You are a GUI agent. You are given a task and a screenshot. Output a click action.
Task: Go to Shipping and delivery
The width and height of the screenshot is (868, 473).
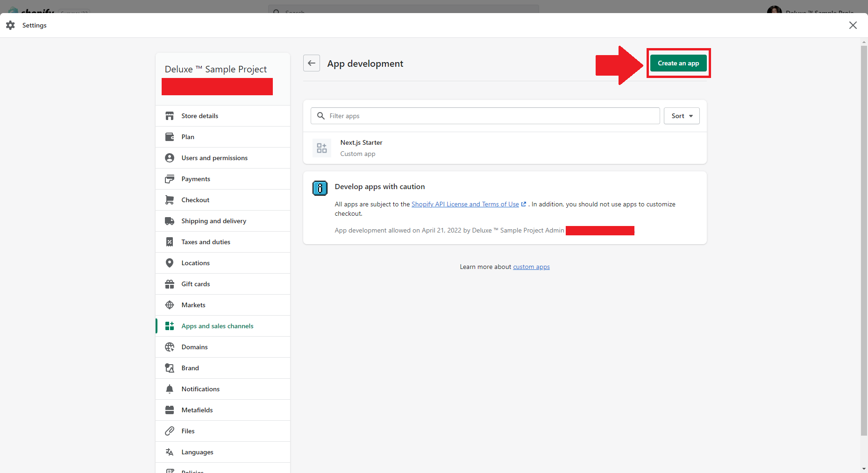tap(223, 221)
